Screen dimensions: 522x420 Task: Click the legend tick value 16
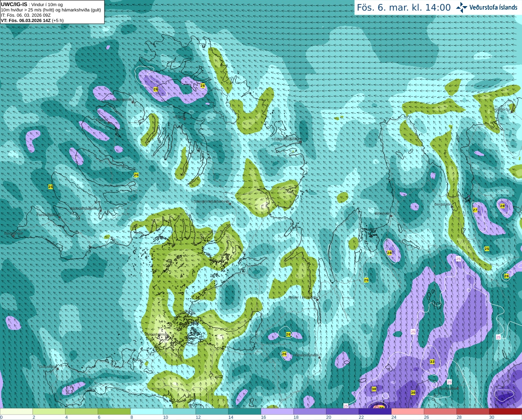tap(263, 417)
